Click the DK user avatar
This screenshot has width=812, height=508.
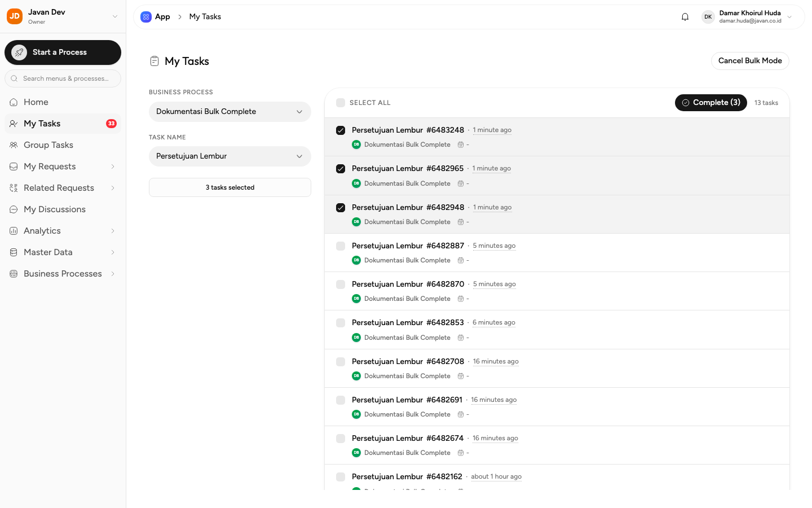coord(708,17)
